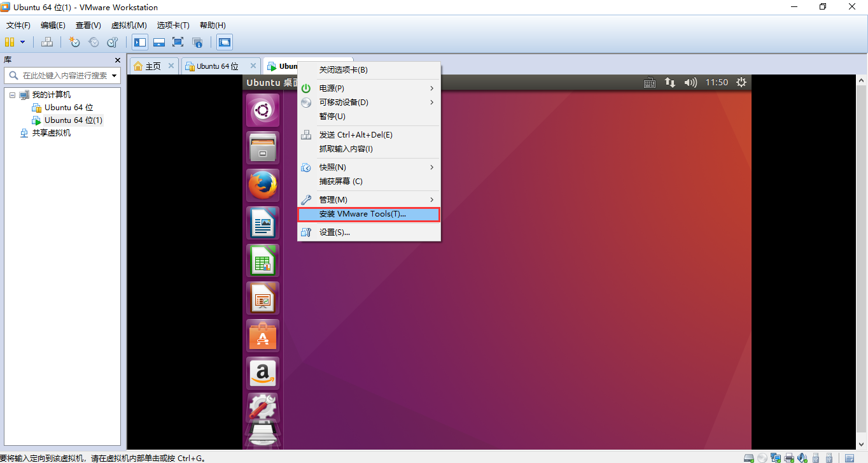Open the power options dropdown arrow
The height and width of the screenshot is (463, 868).
coord(22,42)
